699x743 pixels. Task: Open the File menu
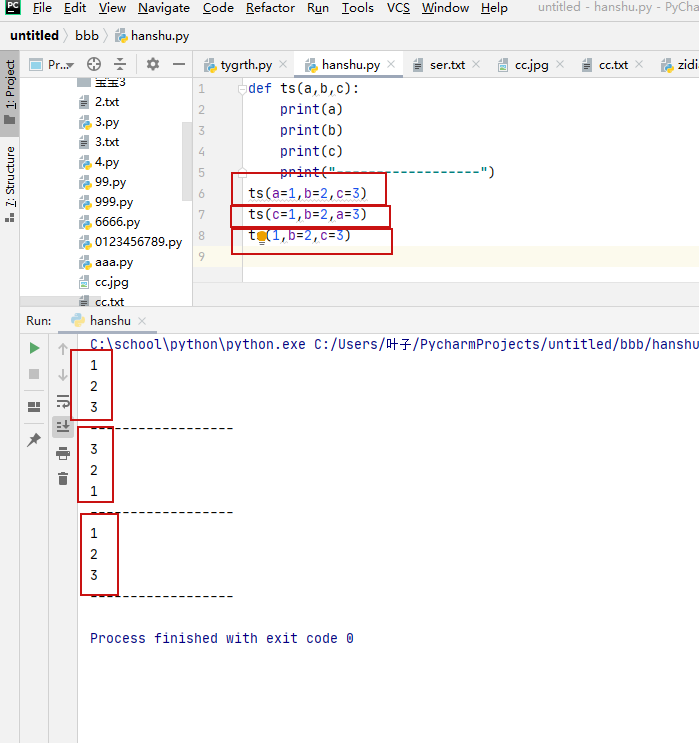[x=42, y=8]
